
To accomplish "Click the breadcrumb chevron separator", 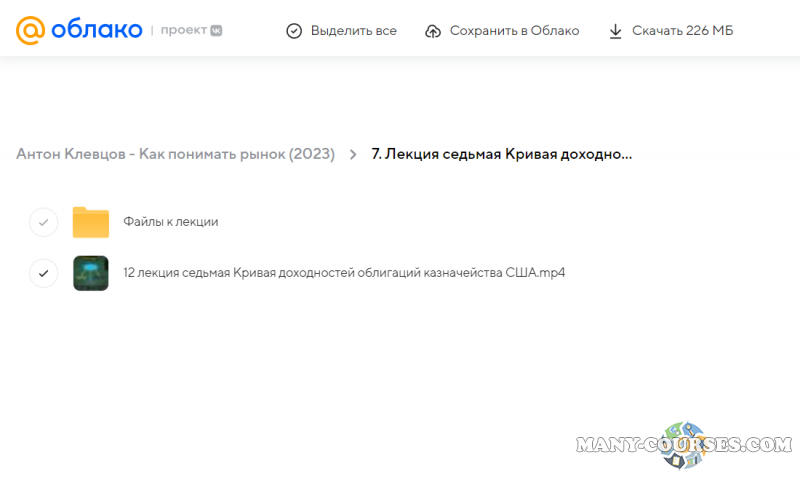I will 353,154.
